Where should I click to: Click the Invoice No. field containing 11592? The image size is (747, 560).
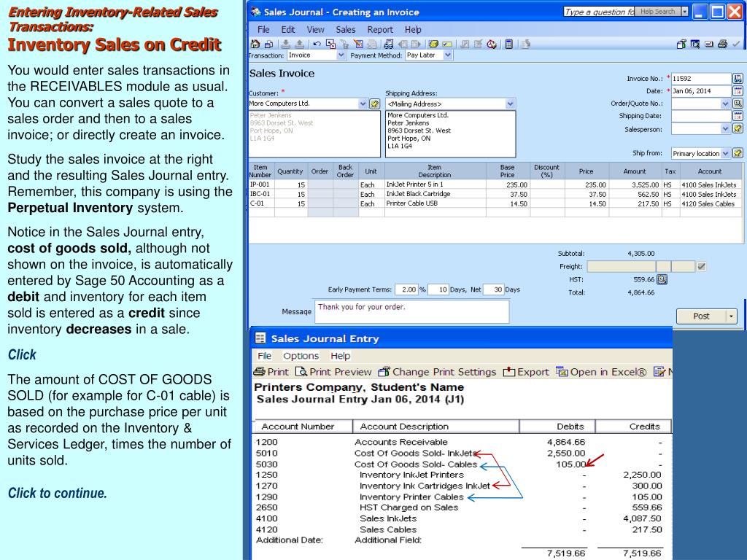tap(701, 79)
